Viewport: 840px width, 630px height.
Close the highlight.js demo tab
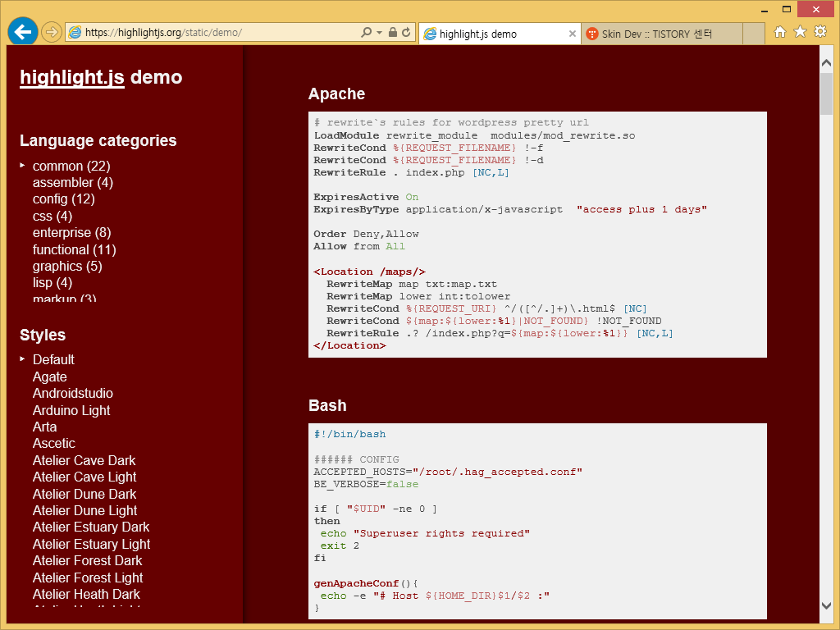[x=572, y=34]
